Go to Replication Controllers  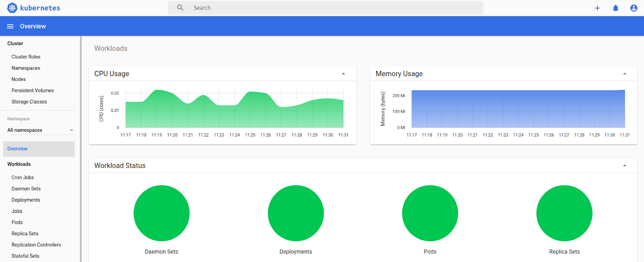pyautogui.click(x=36, y=245)
